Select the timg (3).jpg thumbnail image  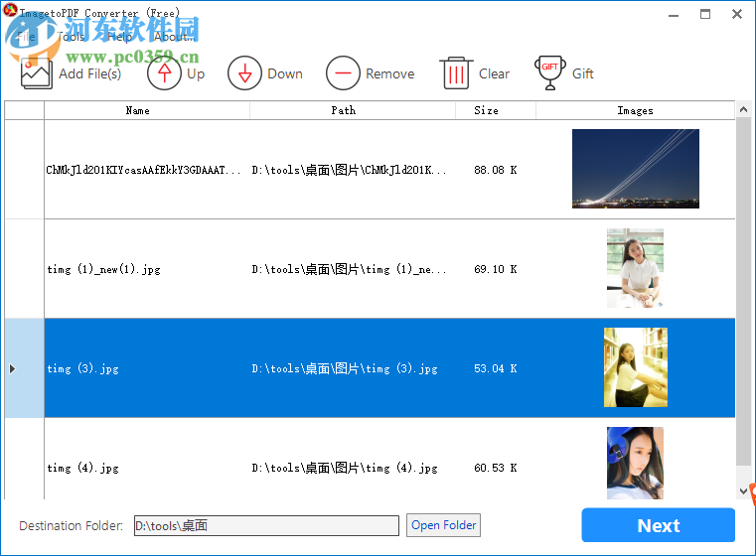(636, 367)
